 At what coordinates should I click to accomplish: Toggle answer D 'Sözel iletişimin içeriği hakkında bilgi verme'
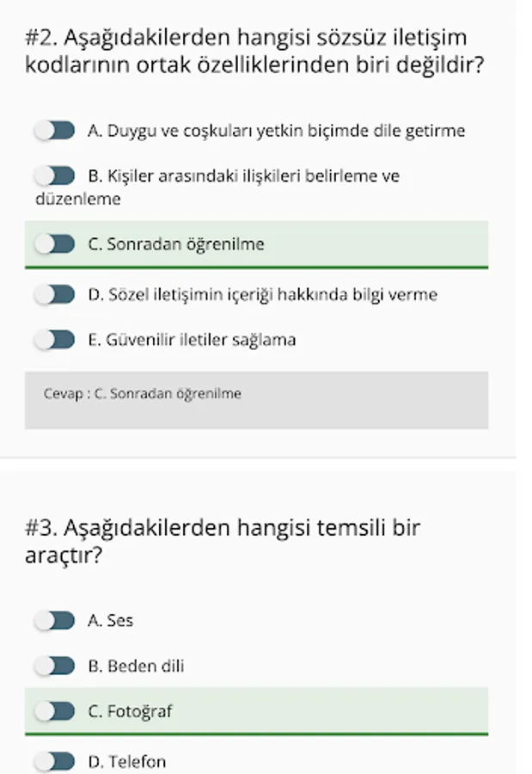[x=55, y=294]
